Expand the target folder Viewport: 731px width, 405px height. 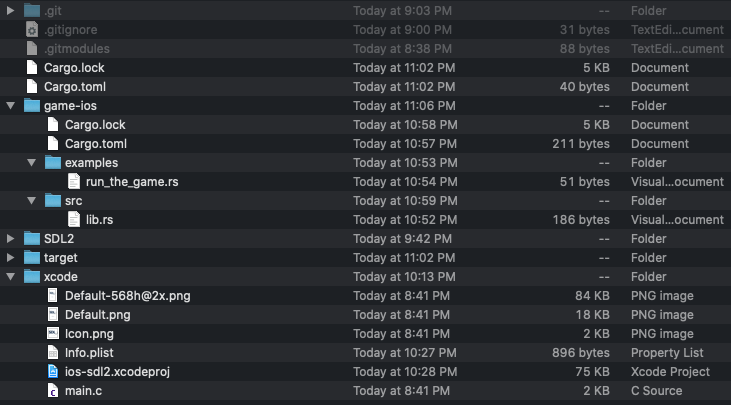tap(11, 258)
